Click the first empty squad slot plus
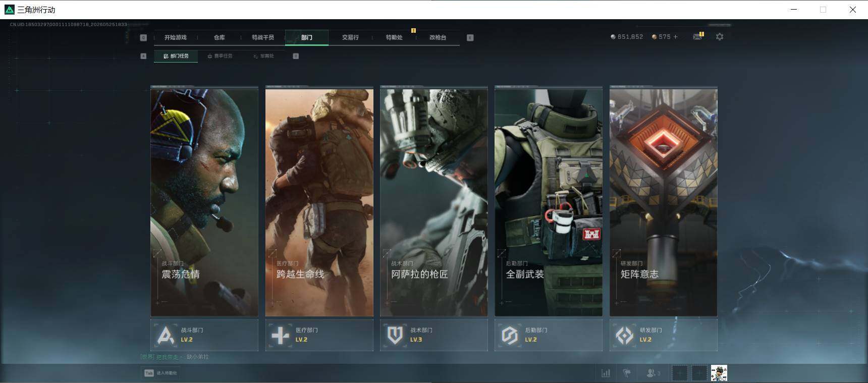This screenshot has width=868, height=383. pos(680,373)
